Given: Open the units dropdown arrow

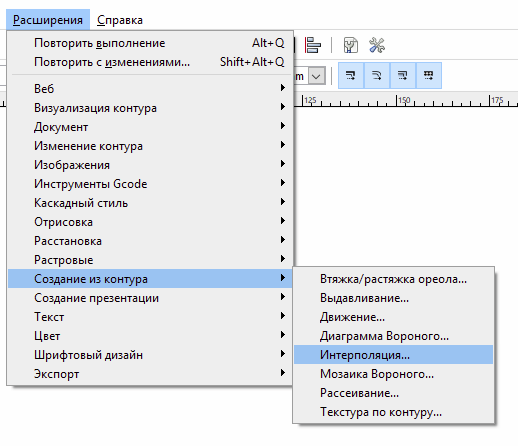Looking at the screenshot, I should click(316, 76).
